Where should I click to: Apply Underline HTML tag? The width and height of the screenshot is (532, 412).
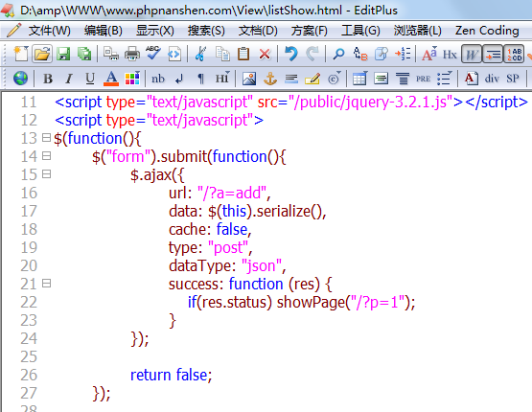pyautogui.click(x=90, y=79)
